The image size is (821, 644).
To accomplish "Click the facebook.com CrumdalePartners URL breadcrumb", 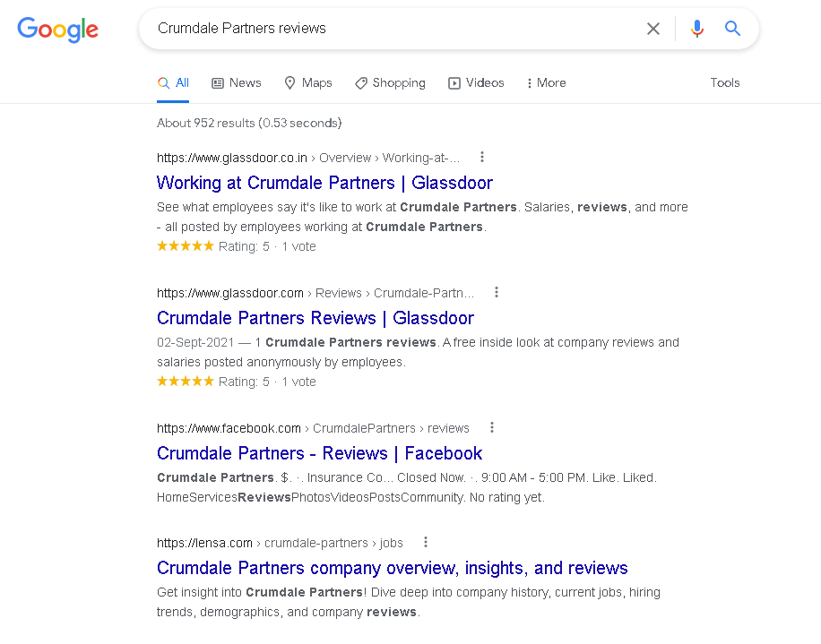I will pos(313,428).
